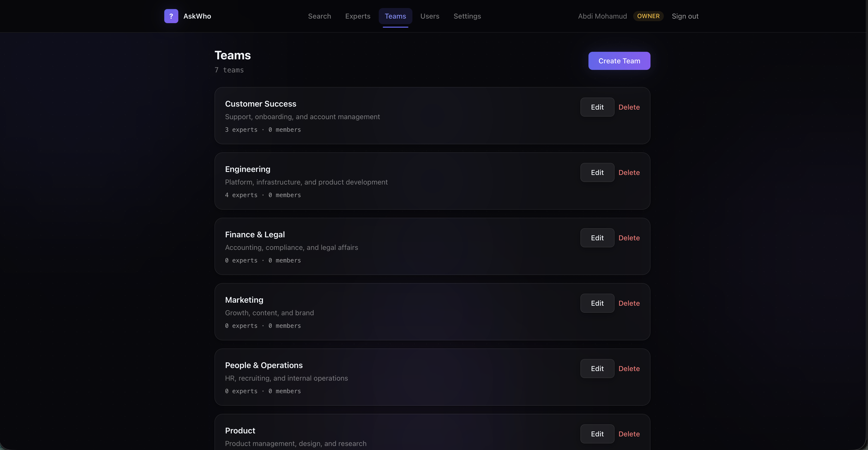Edit the Finance & Legal team

click(x=597, y=238)
